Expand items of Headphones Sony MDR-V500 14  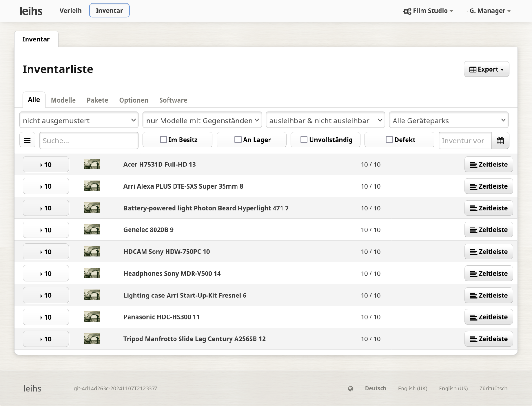click(46, 273)
